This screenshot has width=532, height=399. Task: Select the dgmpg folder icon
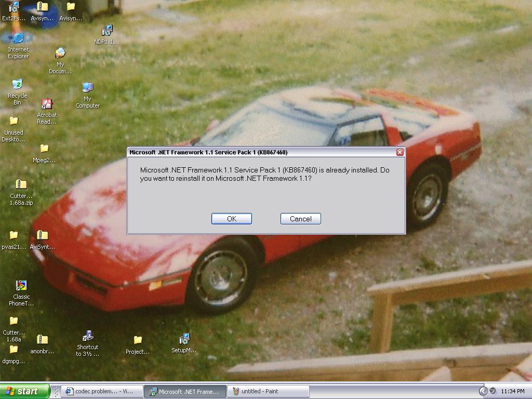pos(14,354)
